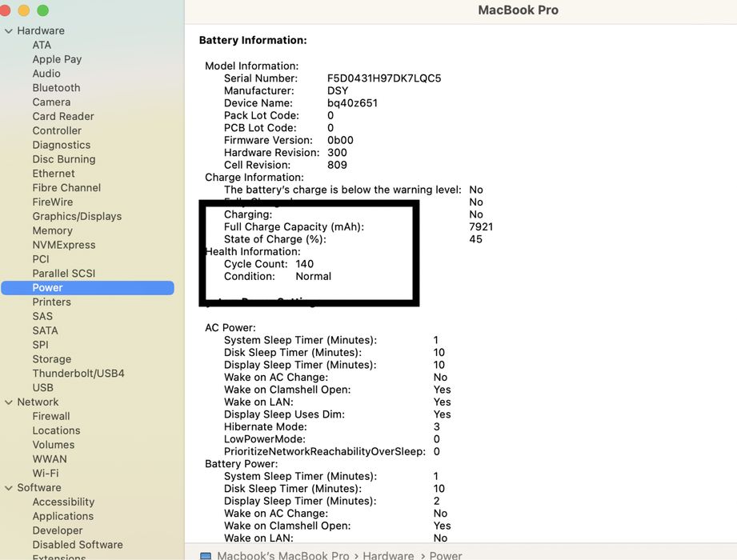The width and height of the screenshot is (737, 560).
Task: Select Audio under Hardware
Action: tap(46, 74)
